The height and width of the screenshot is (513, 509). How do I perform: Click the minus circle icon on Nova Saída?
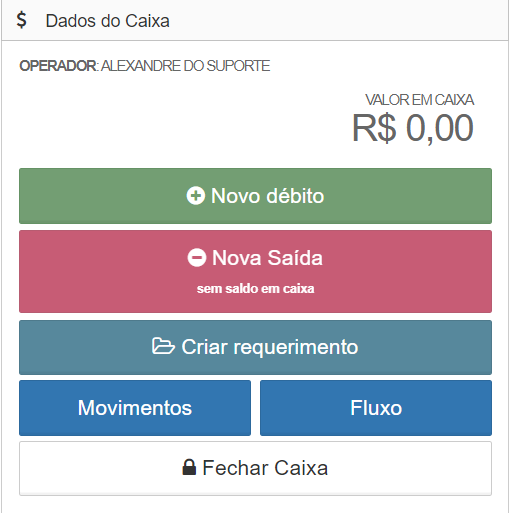pos(197,258)
